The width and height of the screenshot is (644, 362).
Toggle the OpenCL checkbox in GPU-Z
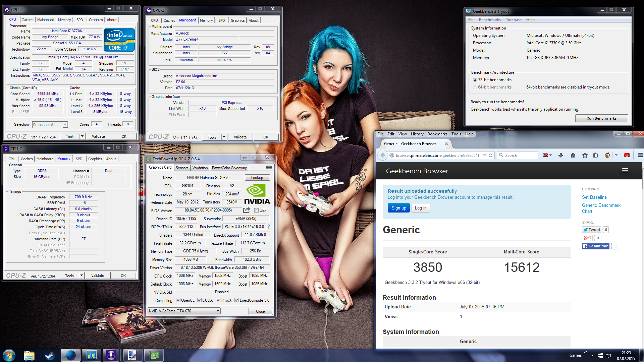[x=178, y=300]
